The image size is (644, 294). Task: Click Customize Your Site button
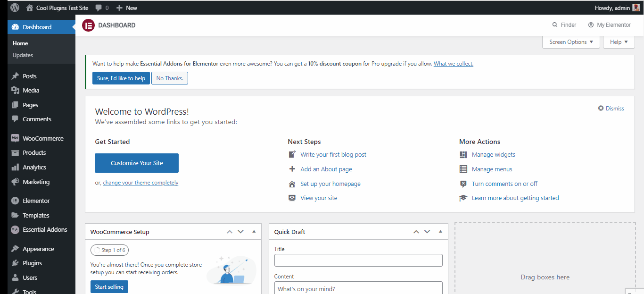[x=137, y=163]
